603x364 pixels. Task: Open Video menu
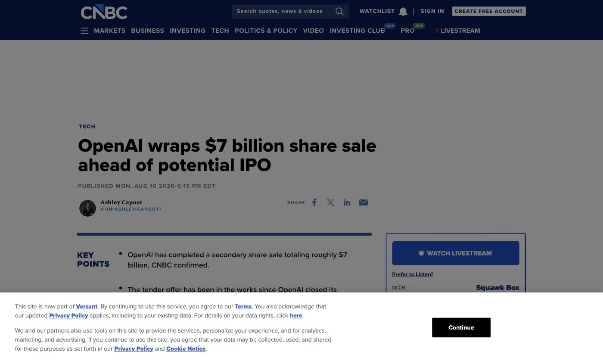(x=313, y=31)
